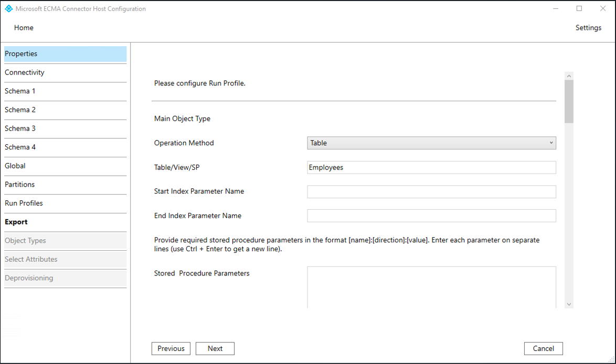
Task: Click the ECMA Connector app logo icon
Action: (8, 9)
